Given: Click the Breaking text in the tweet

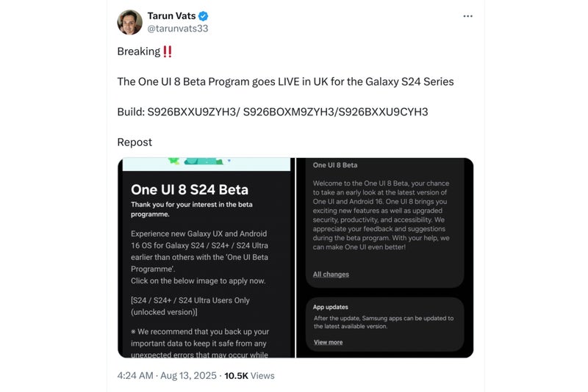Looking at the screenshot, I should click(x=138, y=51).
